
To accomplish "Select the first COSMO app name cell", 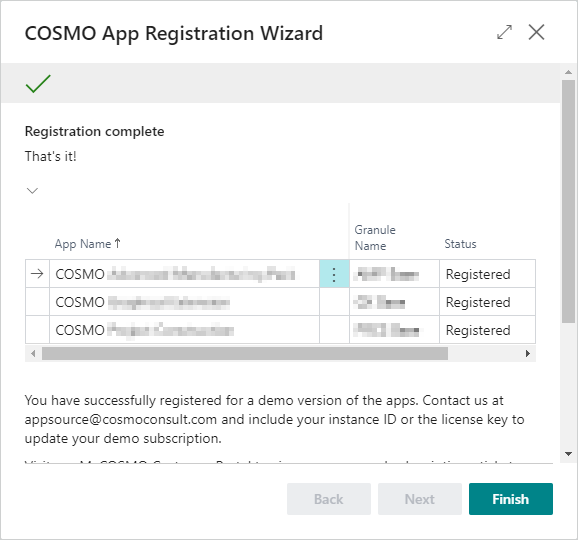I will (x=184, y=274).
